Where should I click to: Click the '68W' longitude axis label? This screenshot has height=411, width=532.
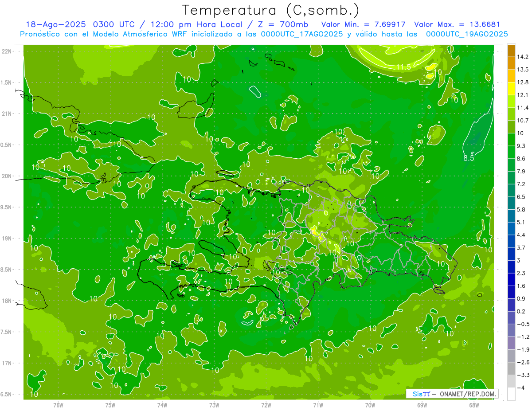[474, 405]
